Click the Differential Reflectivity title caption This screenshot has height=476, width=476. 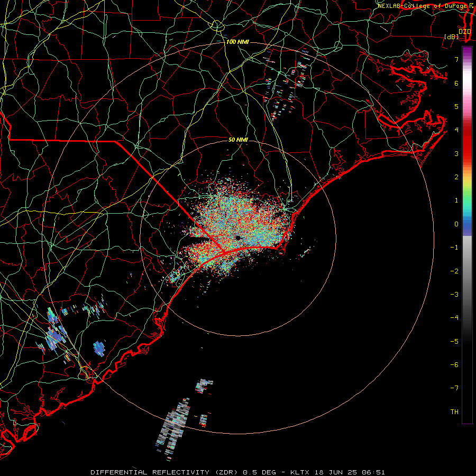tap(238, 472)
